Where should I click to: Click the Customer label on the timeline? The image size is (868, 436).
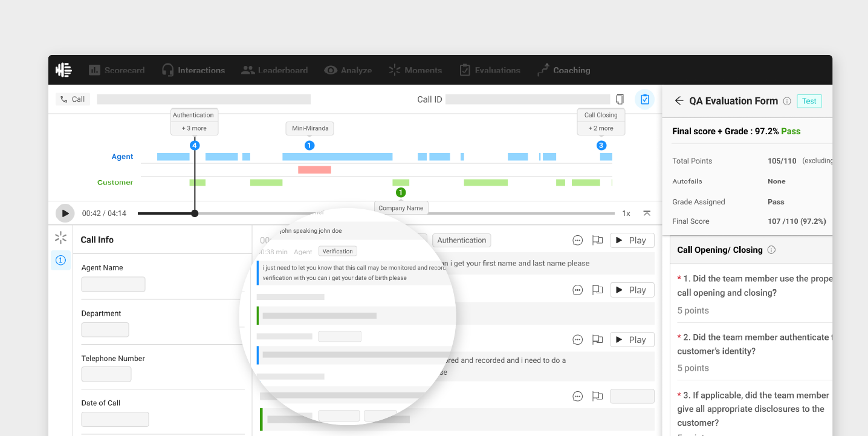pyautogui.click(x=115, y=182)
